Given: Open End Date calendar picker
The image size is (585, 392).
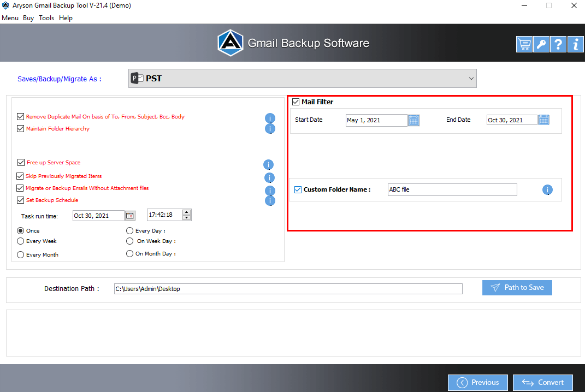Looking at the screenshot, I should 543,120.
